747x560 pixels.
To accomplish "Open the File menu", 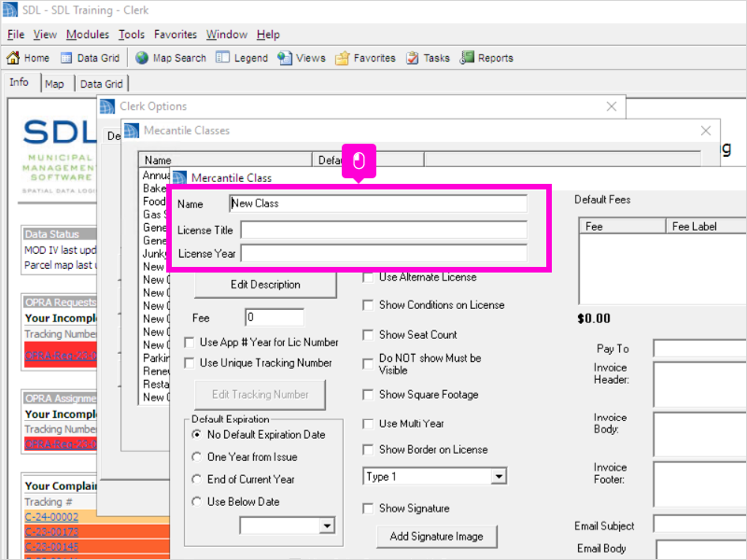I will (x=16, y=35).
